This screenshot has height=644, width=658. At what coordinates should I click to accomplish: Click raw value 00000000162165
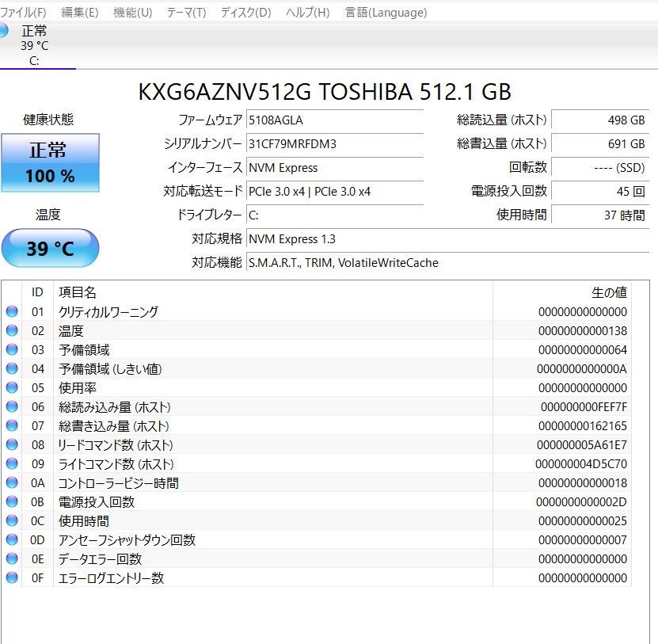[x=583, y=425]
